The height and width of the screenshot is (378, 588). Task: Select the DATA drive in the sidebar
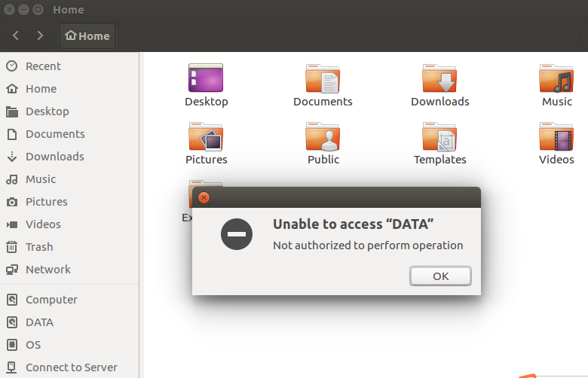[39, 322]
